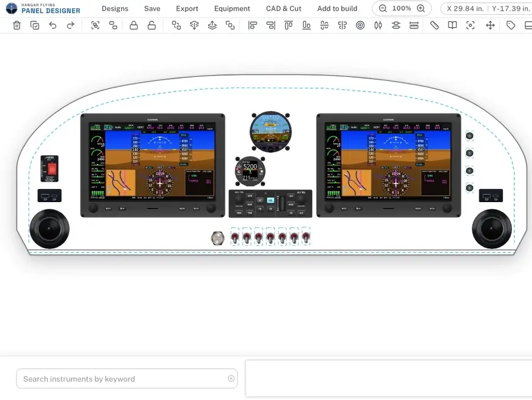This screenshot has height=400, width=532.
Task: Open the CAD & Cut menu
Action: [284, 8]
